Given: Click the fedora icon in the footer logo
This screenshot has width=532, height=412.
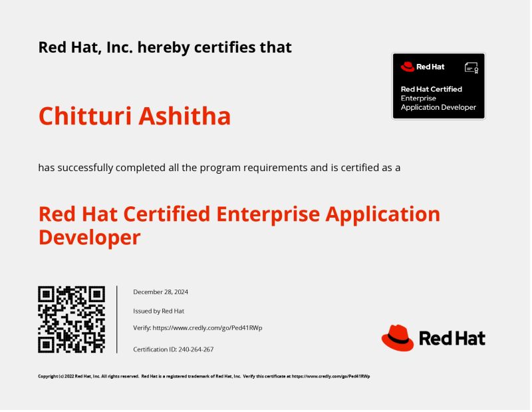Looking at the screenshot, I should (x=398, y=336).
